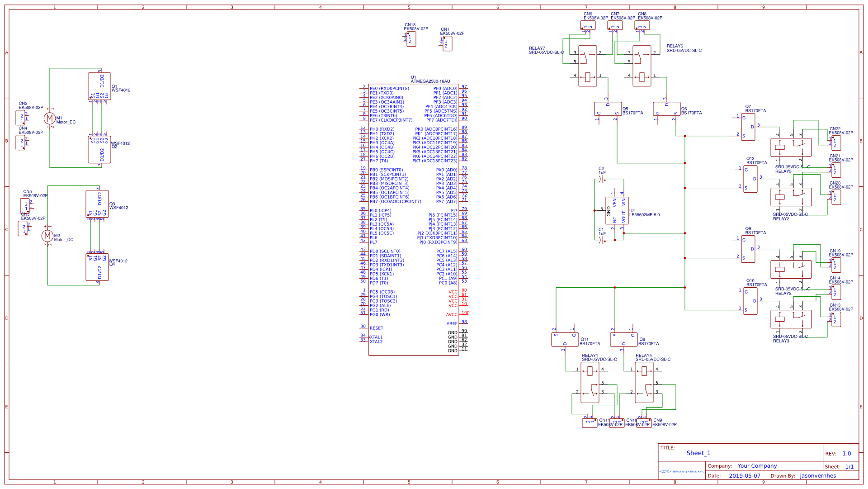Select the Sheet_1 title text field
Screen dimensions: 868x489
[698, 452]
